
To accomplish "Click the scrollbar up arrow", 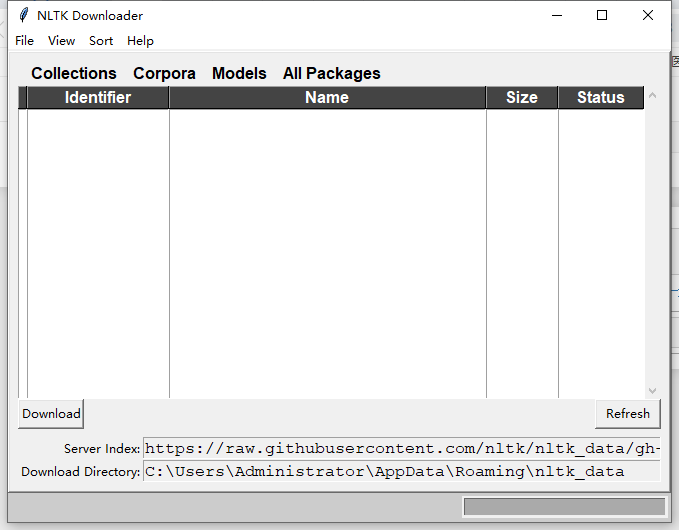I will point(652,95).
